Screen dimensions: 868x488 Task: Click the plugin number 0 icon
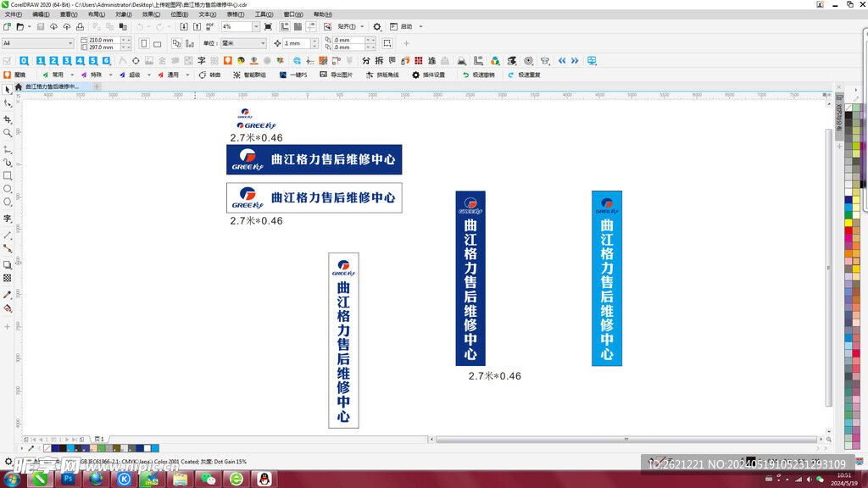[24, 61]
